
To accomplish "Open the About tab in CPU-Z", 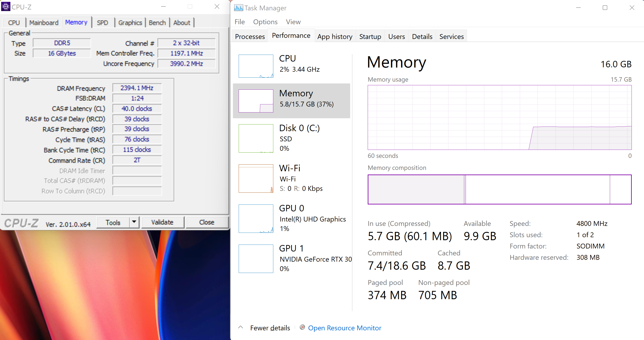I will point(182,23).
